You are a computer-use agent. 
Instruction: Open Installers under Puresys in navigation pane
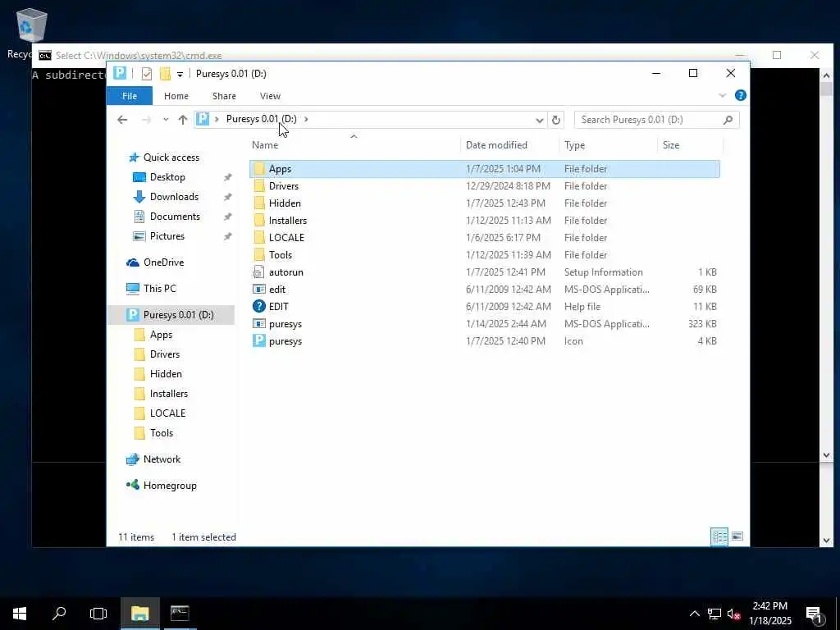[169, 394]
